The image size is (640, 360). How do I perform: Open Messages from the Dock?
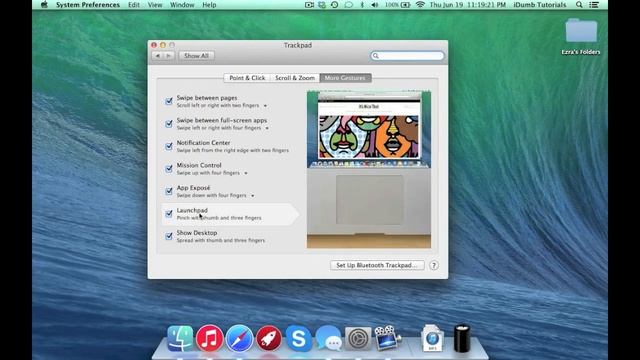coord(329,338)
